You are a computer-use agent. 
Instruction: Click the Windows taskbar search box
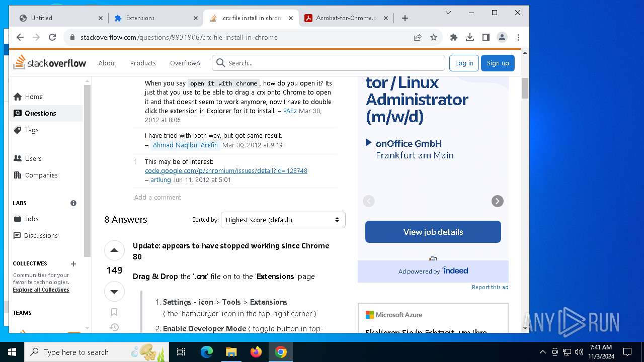pyautogui.click(x=97, y=352)
